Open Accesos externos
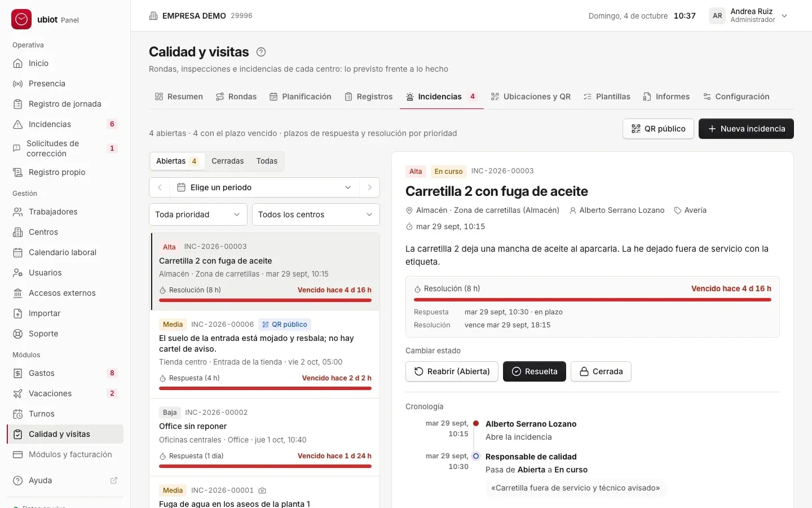 pyautogui.click(x=65, y=293)
